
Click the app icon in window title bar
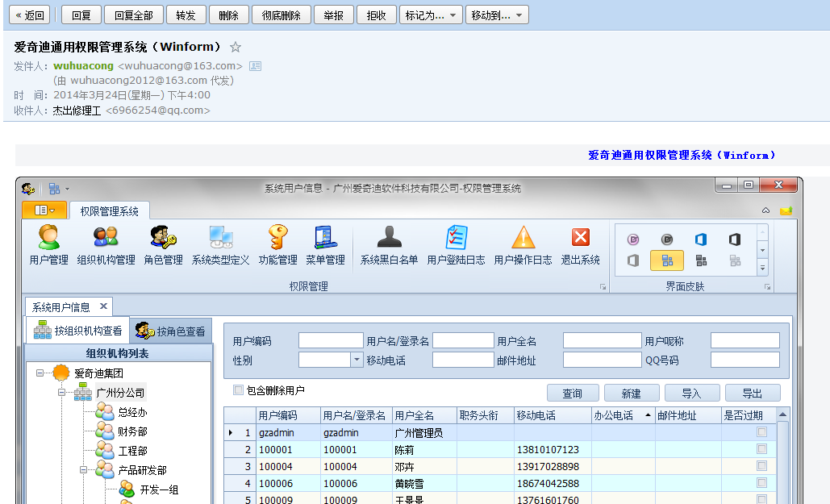[x=28, y=189]
